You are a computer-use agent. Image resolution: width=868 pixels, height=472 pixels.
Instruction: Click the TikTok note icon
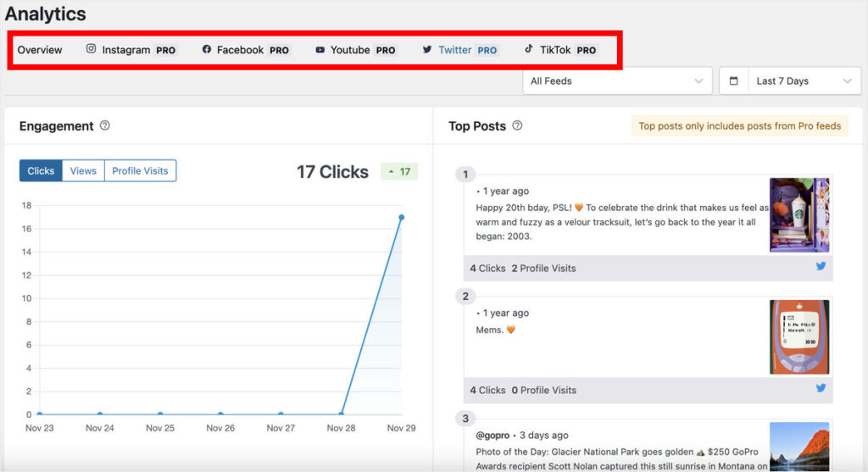pos(529,48)
